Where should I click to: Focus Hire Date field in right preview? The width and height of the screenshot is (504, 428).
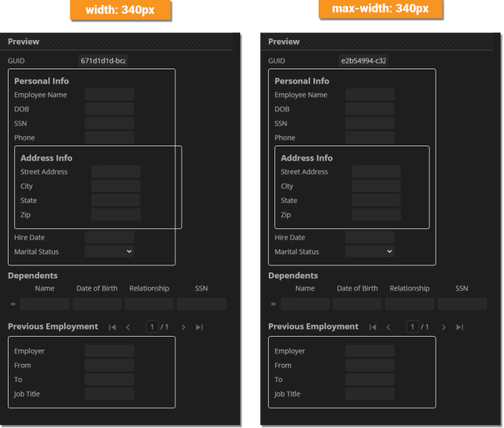coord(370,238)
